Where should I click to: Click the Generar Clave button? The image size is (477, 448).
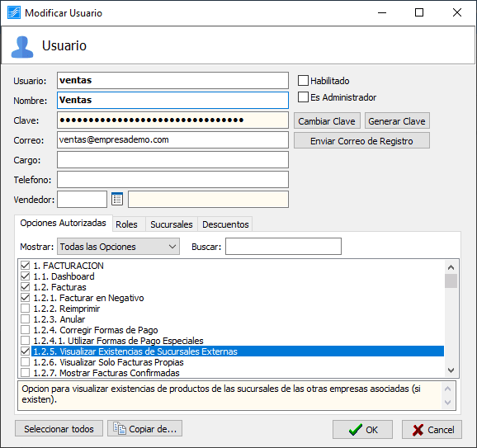397,121
